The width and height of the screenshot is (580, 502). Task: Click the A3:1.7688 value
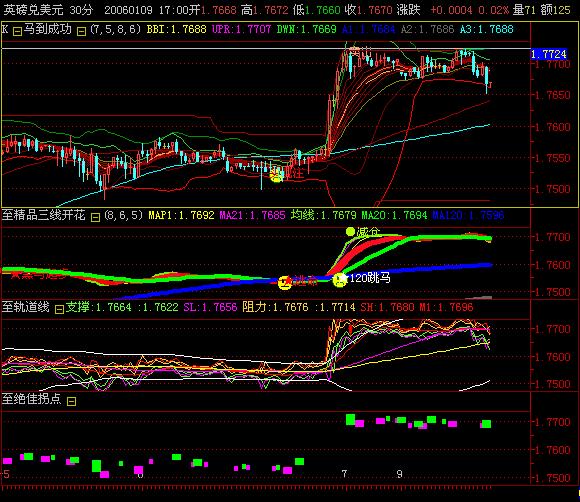[x=486, y=29]
